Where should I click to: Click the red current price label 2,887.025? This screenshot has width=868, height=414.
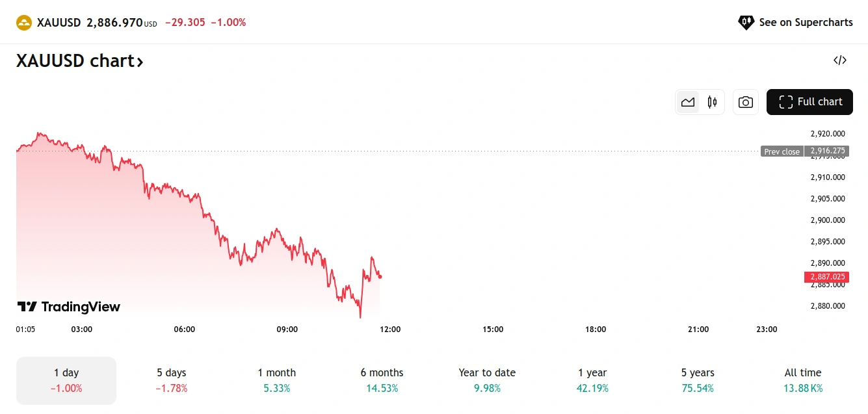pyautogui.click(x=826, y=277)
